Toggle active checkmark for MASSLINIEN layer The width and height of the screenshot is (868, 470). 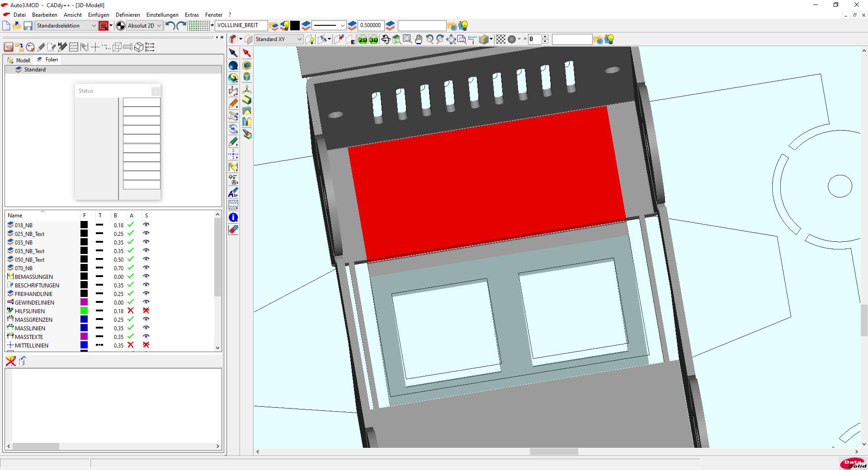tap(131, 328)
